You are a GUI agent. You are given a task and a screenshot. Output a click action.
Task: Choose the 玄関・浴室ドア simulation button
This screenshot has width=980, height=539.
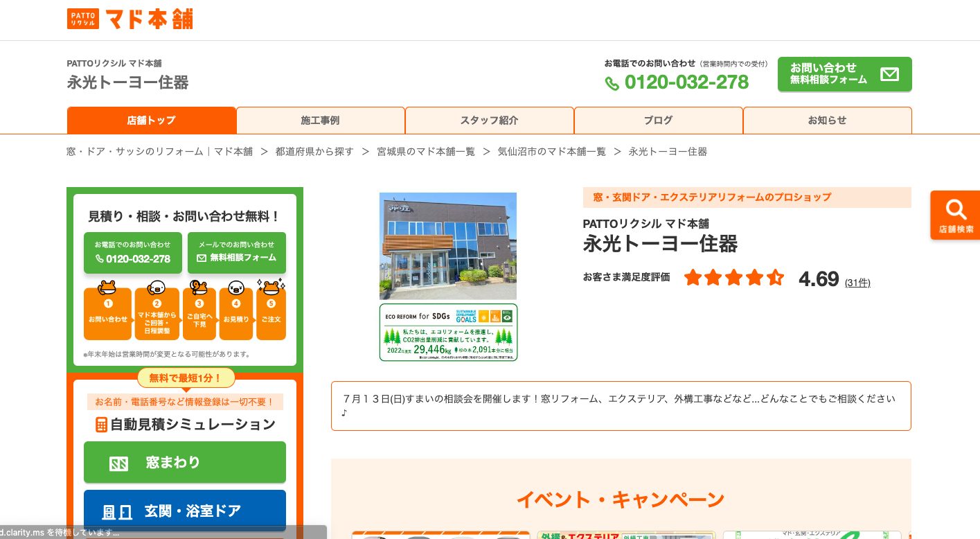click(185, 511)
